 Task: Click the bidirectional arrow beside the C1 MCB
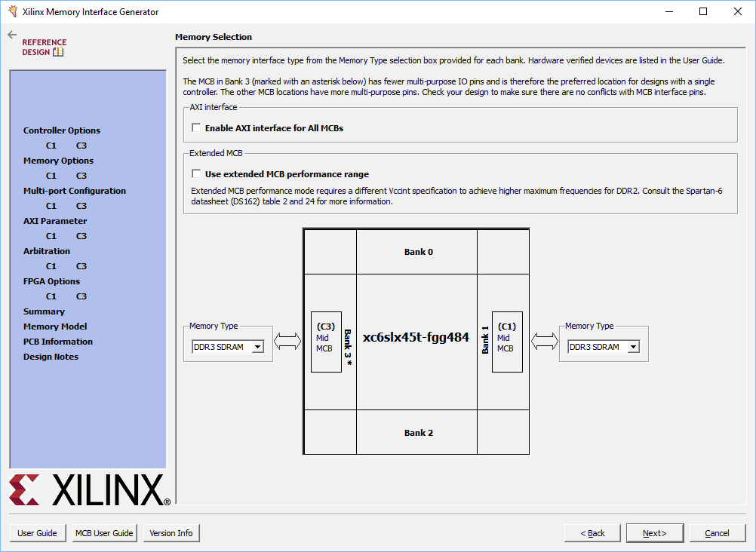(545, 342)
